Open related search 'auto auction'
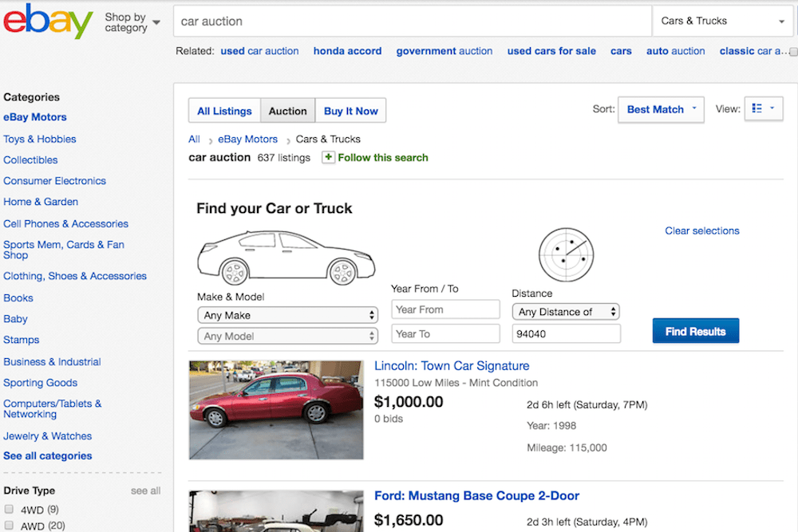Screen dimensions: 798x532 (675, 51)
